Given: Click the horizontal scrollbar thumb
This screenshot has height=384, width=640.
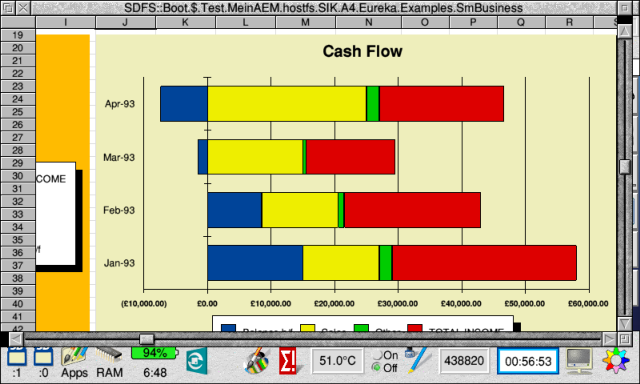Looking at the screenshot, I should 147,339.
